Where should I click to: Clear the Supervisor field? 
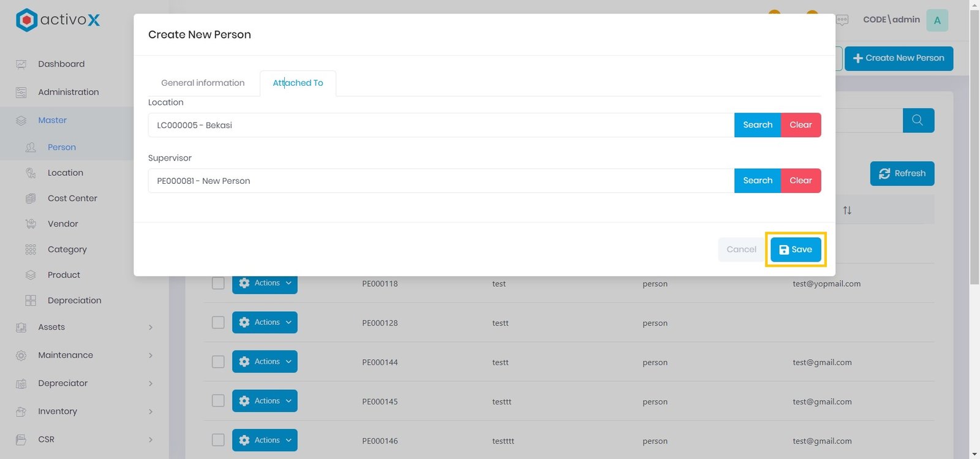tap(801, 181)
